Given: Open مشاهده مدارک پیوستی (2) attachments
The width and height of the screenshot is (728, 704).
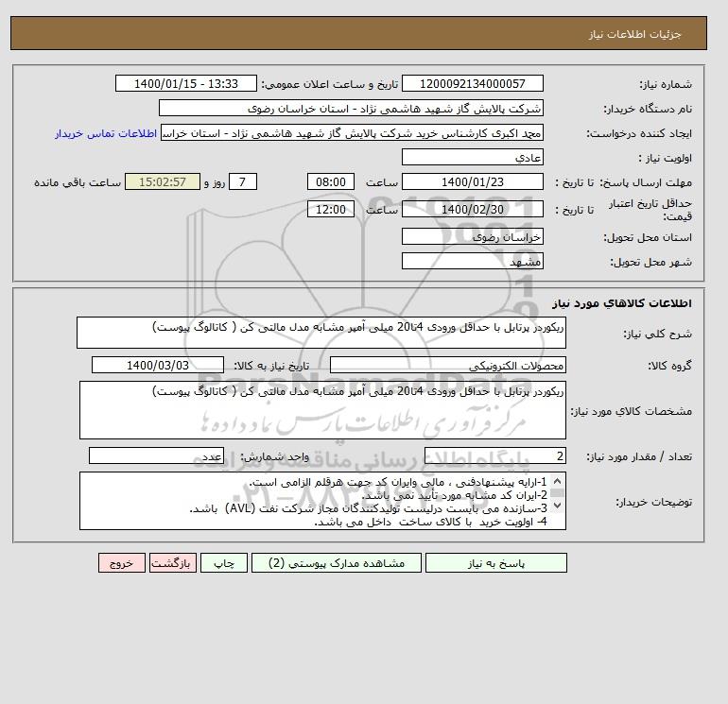Looking at the screenshot, I should 337,562.
